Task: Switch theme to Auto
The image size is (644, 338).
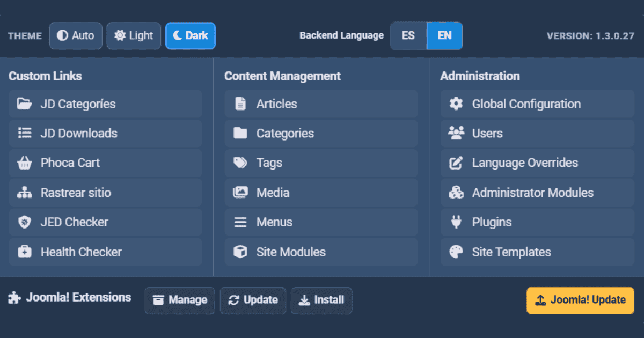Action: [76, 36]
